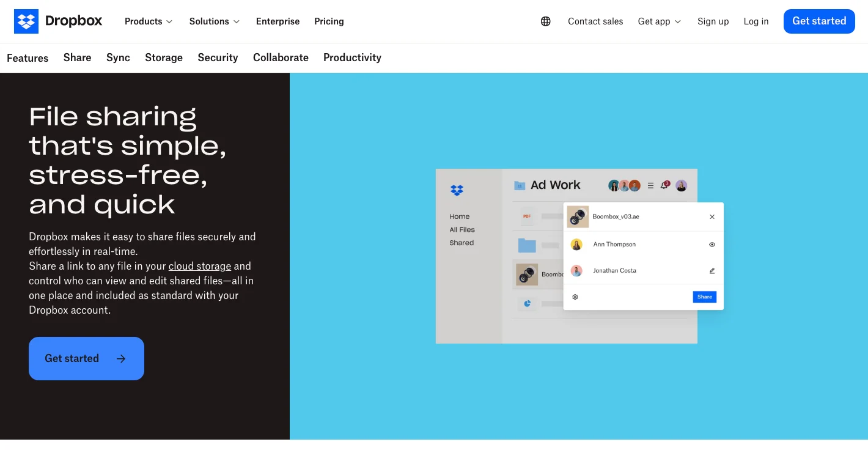This screenshot has width=868, height=450.
Task: Click Ann Thompson's avatar in the share dialog
Action: point(576,245)
